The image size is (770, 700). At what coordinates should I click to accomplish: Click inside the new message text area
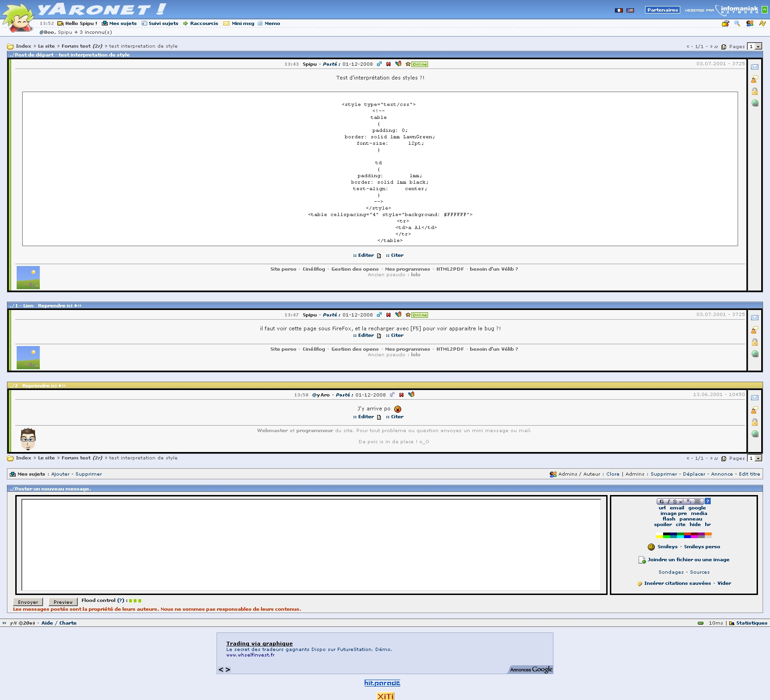tap(311, 545)
